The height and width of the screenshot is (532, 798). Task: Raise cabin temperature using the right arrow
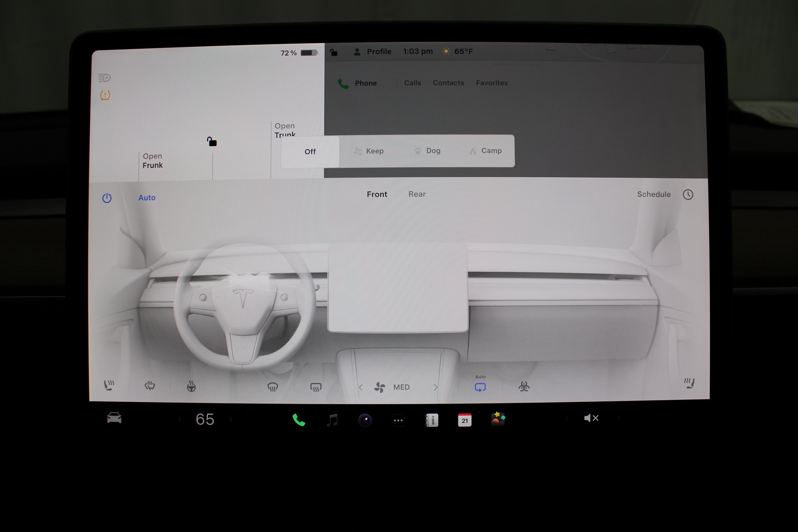pos(231,419)
